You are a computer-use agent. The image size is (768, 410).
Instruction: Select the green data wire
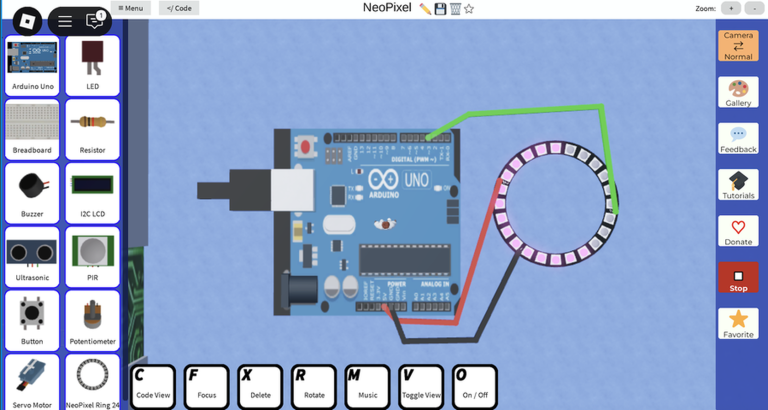[534, 109]
